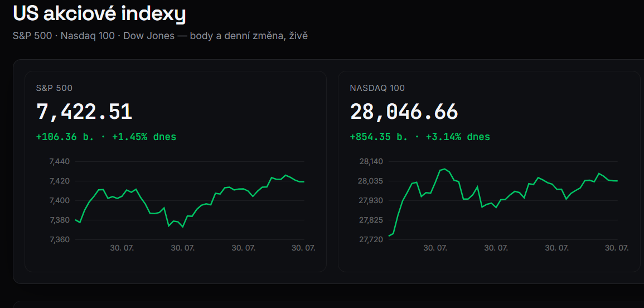Click the S&P 500 green line chart
This screenshot has height=308, width=644.
click(x=190, y=201)
